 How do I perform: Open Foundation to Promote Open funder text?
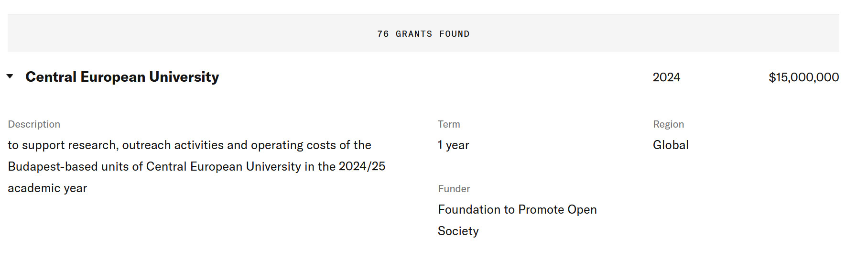517,210
